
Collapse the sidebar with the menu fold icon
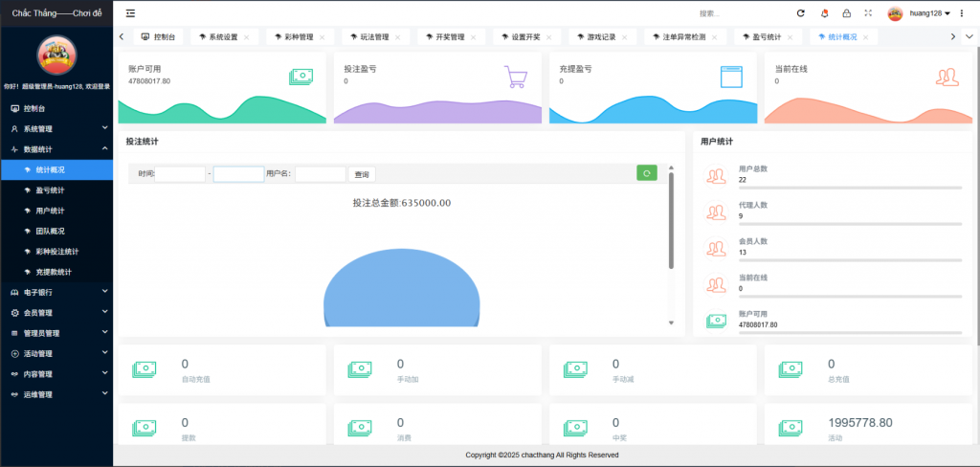130,13
